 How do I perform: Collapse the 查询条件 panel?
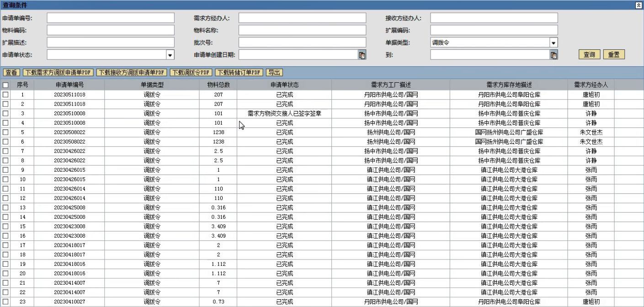coord(639,5)
